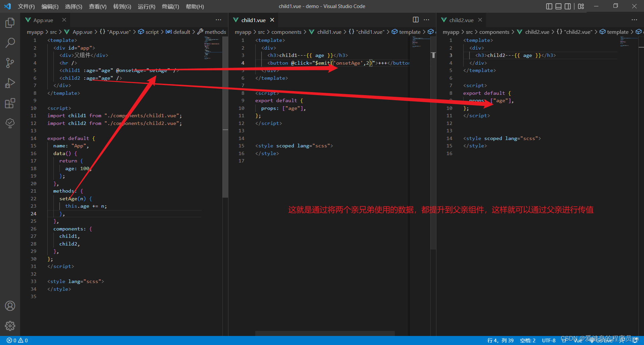
Task: Click '<style scoped lang="scss">' in child2.vue
Action: pos(502,138)
